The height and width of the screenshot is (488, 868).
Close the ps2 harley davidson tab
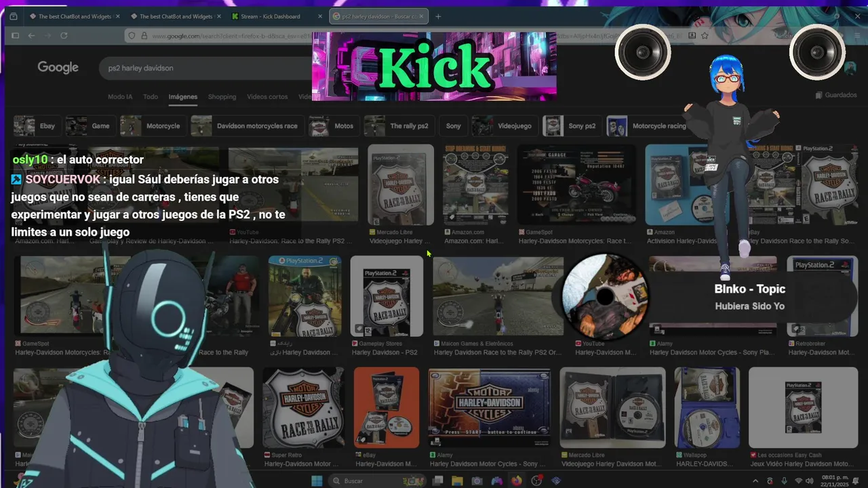coord(422,16)
